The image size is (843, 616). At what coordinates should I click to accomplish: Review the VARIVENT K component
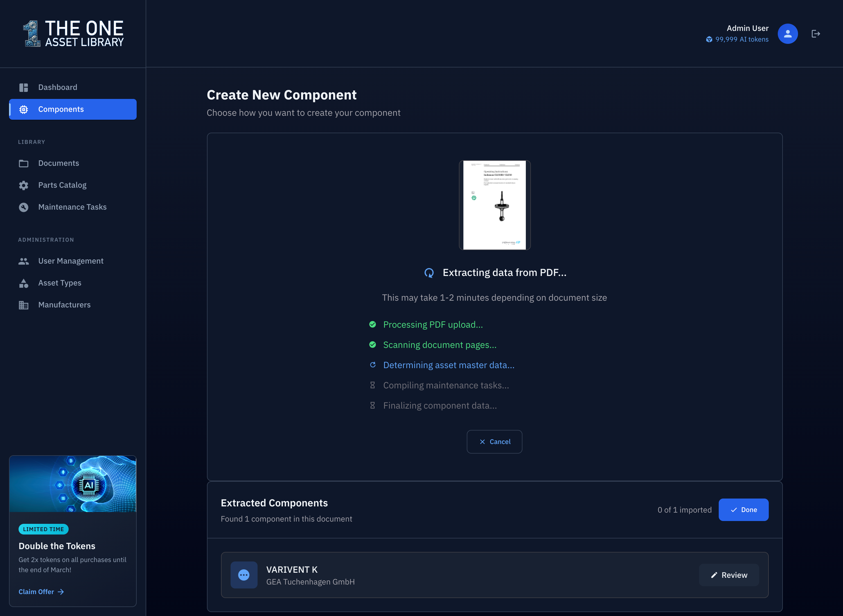729,575
